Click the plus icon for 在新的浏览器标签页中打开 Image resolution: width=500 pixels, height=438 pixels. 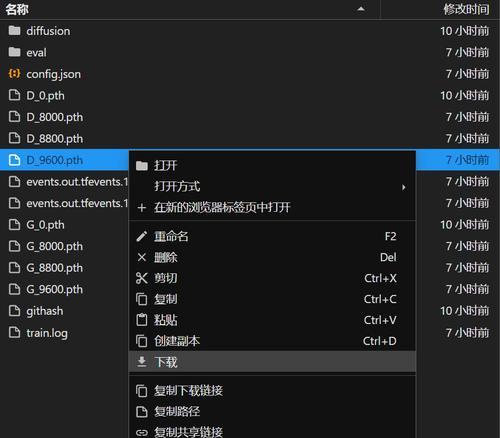[x=142, y=208]
